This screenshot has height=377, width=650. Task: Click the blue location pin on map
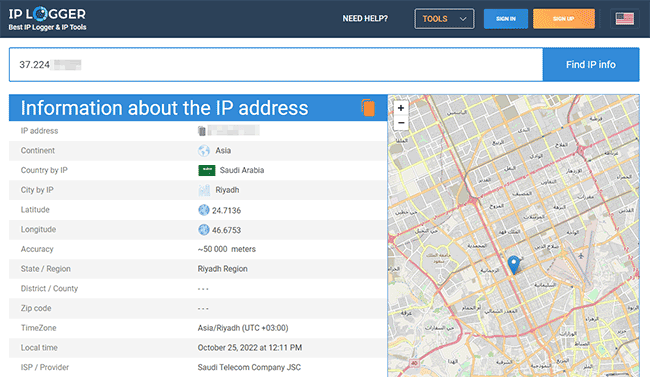tap(514, 265)
